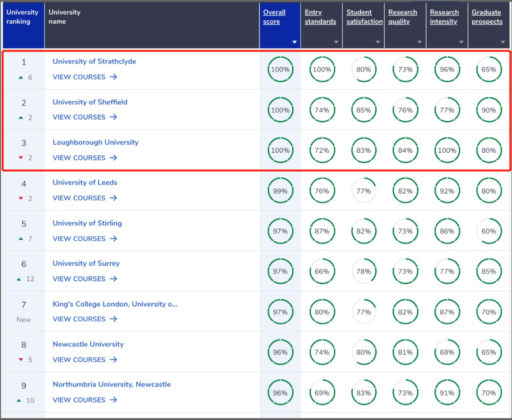Screen dimensions: 512x420
Task: Open the sort arrow under Research intensity
Action: click(x=461, y=42)
